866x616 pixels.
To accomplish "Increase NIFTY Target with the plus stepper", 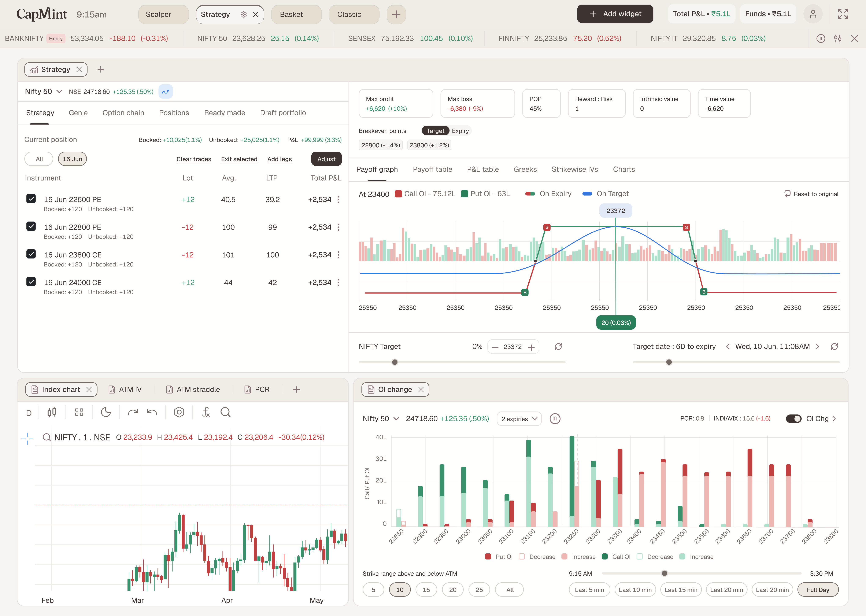I will pyautogui.click(x=531, y=347).
